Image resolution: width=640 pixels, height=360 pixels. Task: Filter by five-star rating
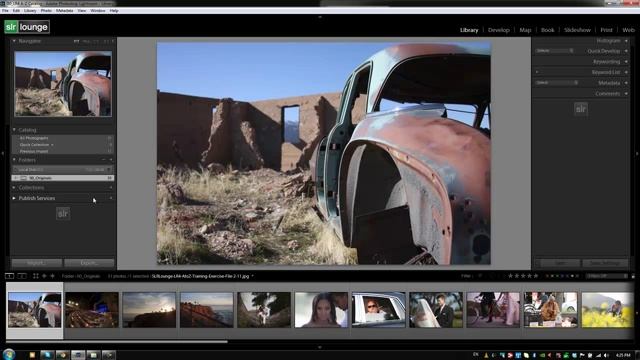536,276
